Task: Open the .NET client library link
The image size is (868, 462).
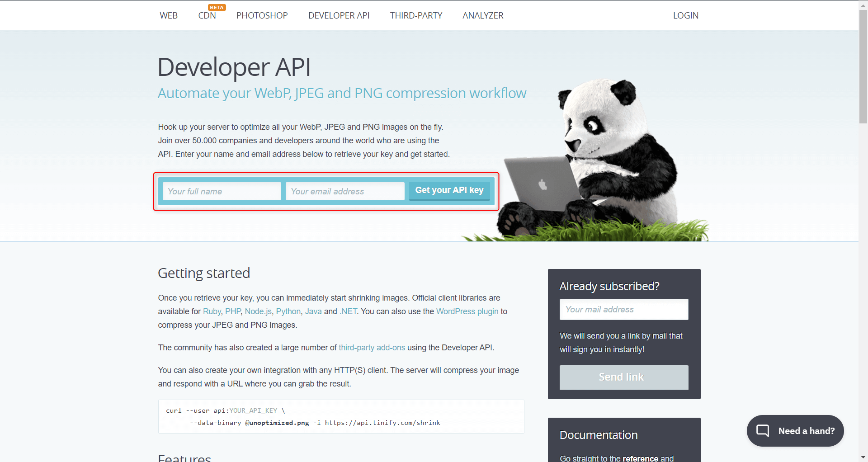Action: point(348,311)
